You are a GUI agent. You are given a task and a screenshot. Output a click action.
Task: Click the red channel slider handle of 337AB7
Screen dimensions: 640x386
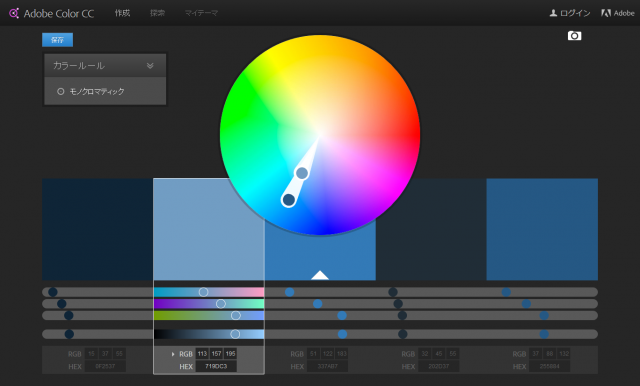coord(289,292)
